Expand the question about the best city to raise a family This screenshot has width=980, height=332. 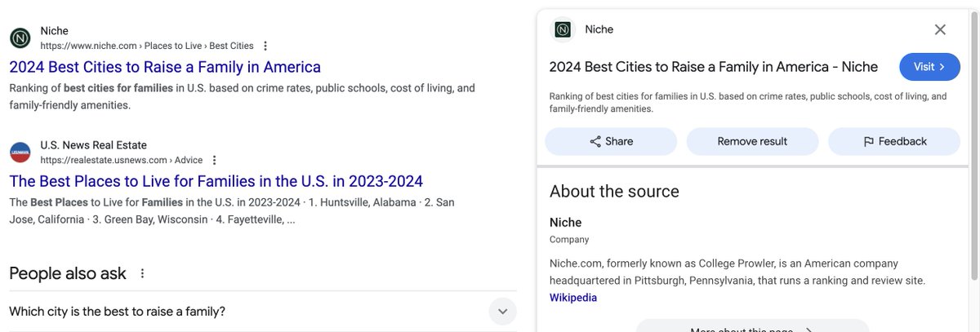262,312
